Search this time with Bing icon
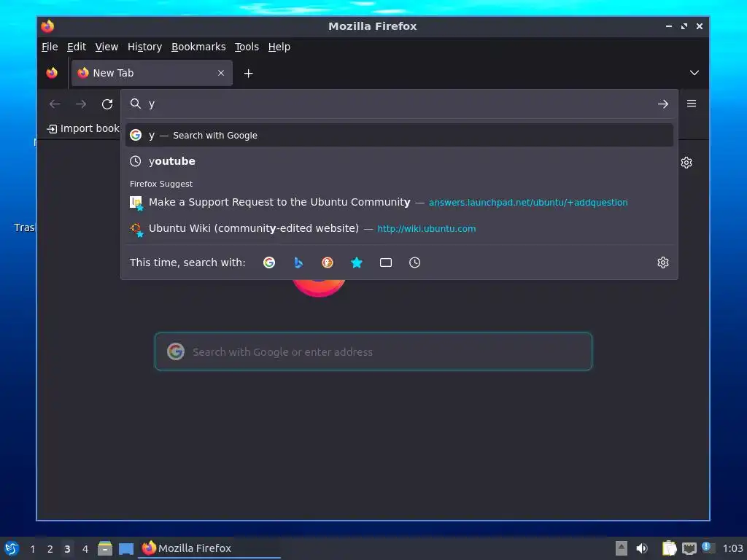The width and height of the screenshot is (747, 560). [x=298, y=262]
